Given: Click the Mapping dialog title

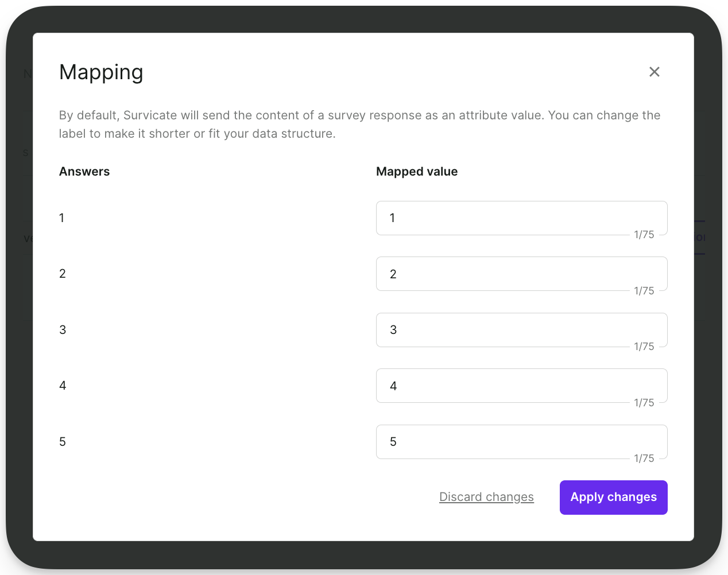Looking at the screenshot, I should click(x=101, y=72).
